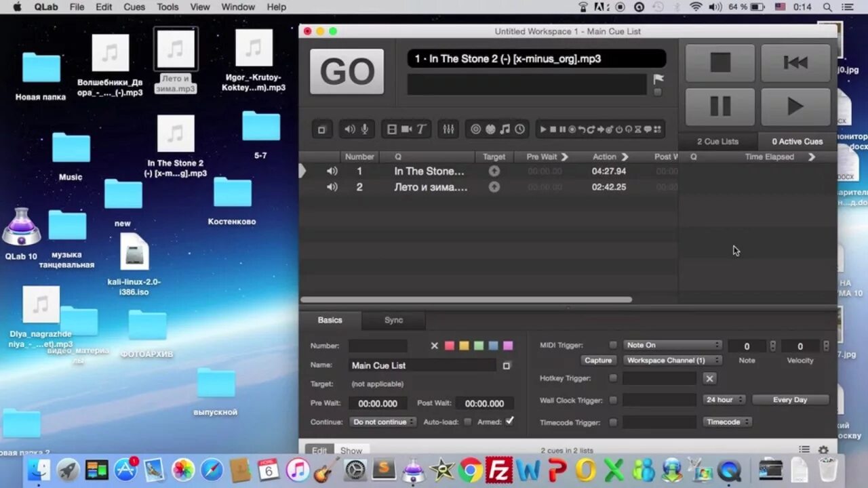868x488 pixels.
Task: Enable the Hotkey Trigger checkbox
Action: point(613,378)
